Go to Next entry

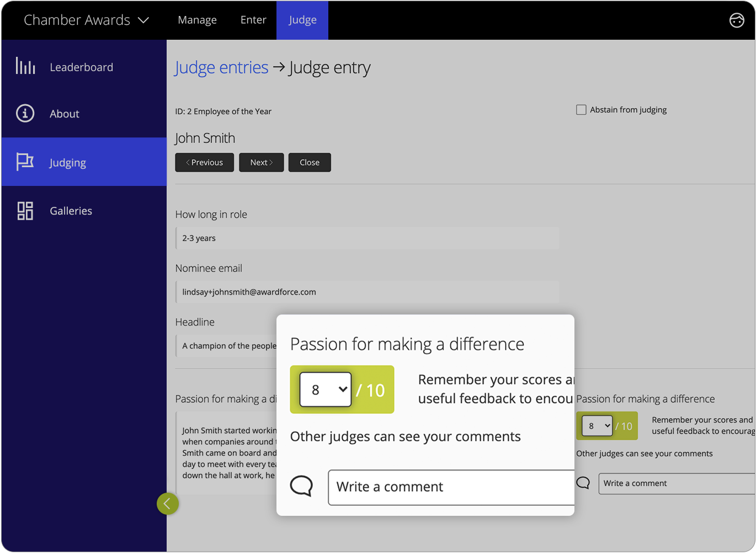click(x=262, y=162)
